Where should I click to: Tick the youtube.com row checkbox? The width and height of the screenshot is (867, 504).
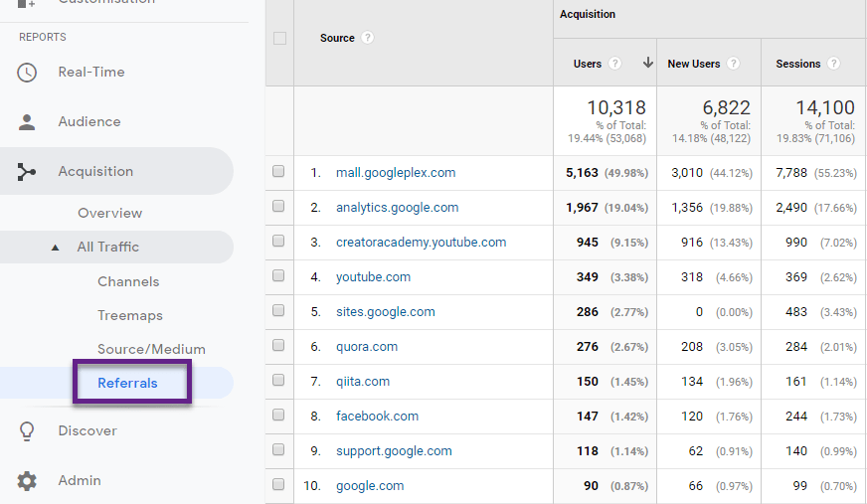click(x=278, y=275)
